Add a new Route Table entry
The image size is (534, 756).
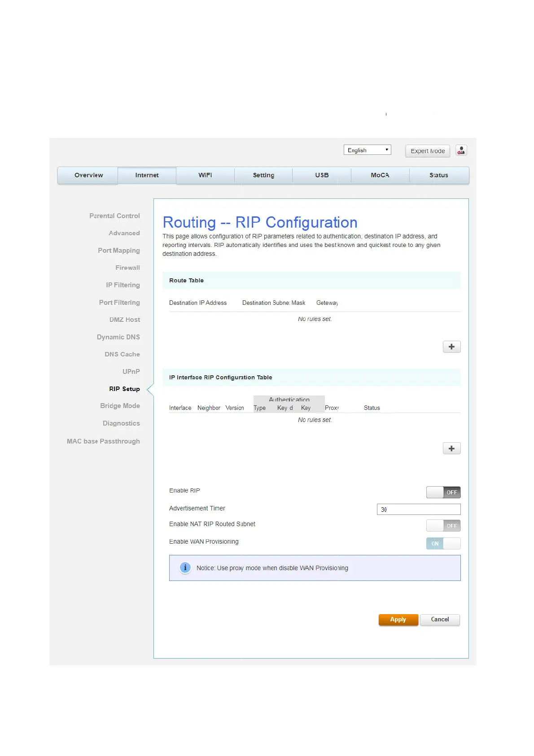[451, 347]
